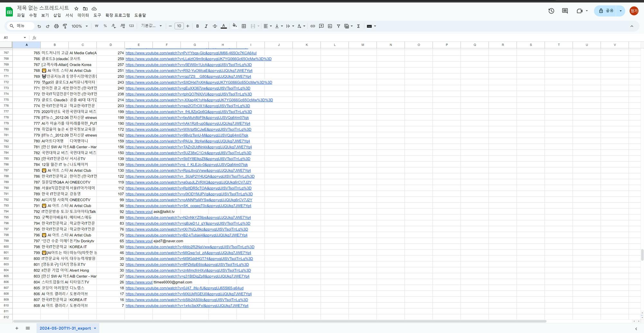Open vertical align options
Screen dimensions: 644x333
tap(279, 26)
